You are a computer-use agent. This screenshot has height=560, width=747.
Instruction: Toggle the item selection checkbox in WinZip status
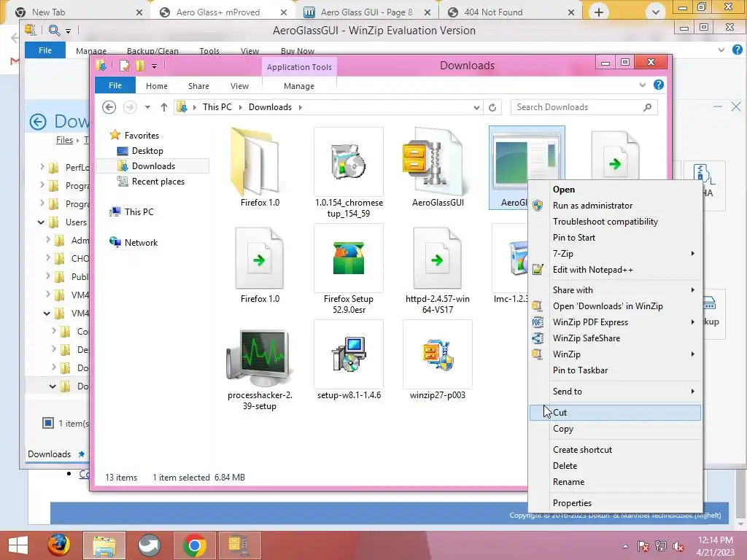pyautogui.click(x=48, y=423)
